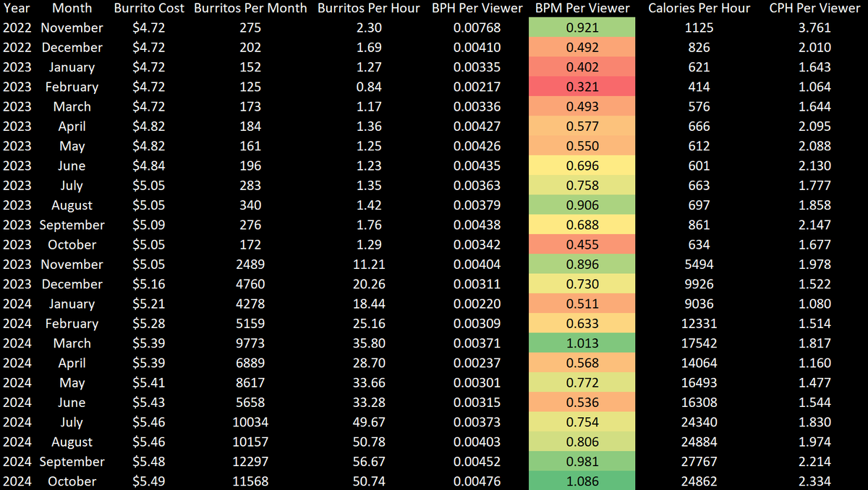Select Calories Per Hour value 12331

tap(699, 324)
